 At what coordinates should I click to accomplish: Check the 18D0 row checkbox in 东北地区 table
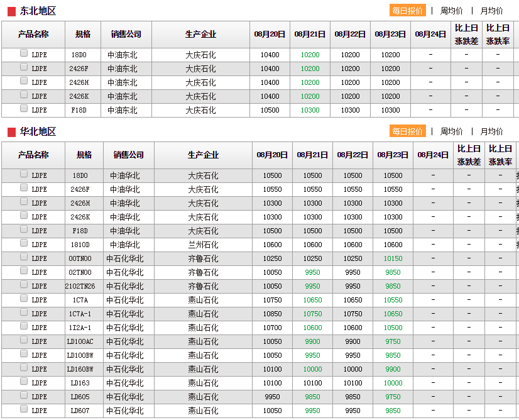(x=24, y=53)
